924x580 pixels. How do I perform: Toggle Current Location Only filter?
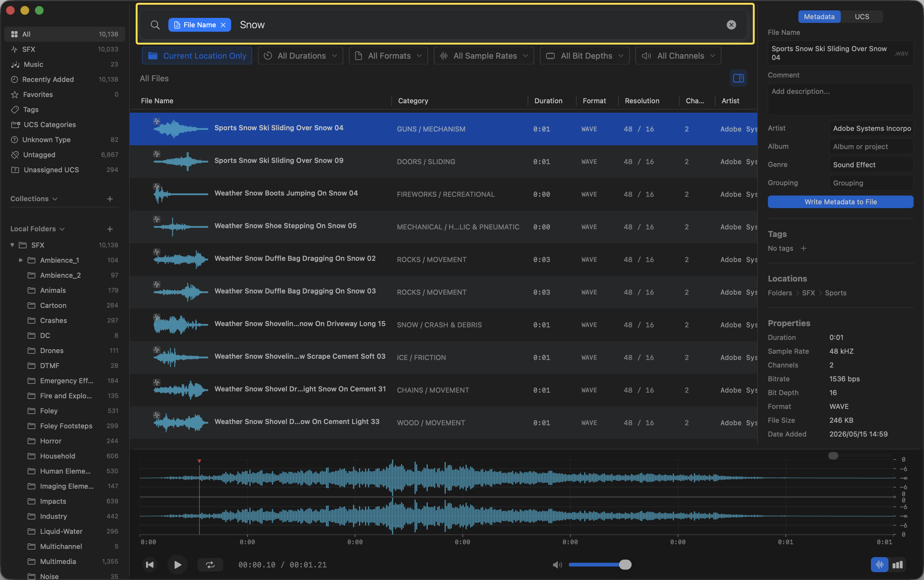[197, 56]
